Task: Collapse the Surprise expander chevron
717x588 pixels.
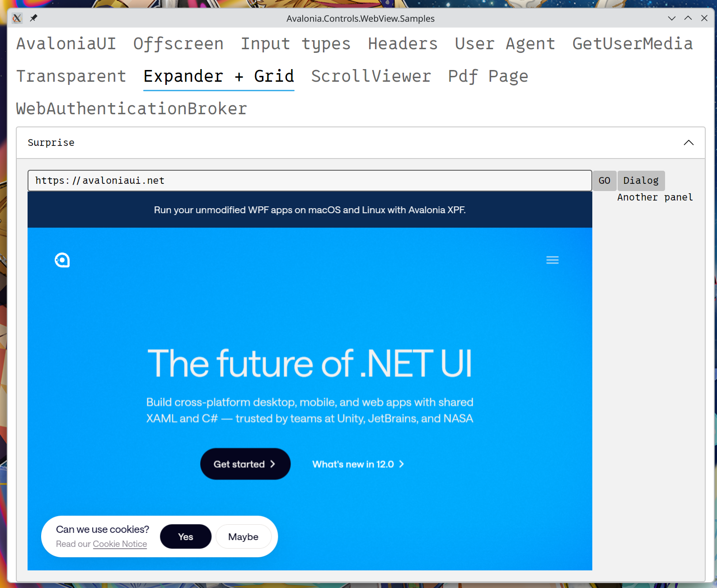Action: click(x=688, y=143)
